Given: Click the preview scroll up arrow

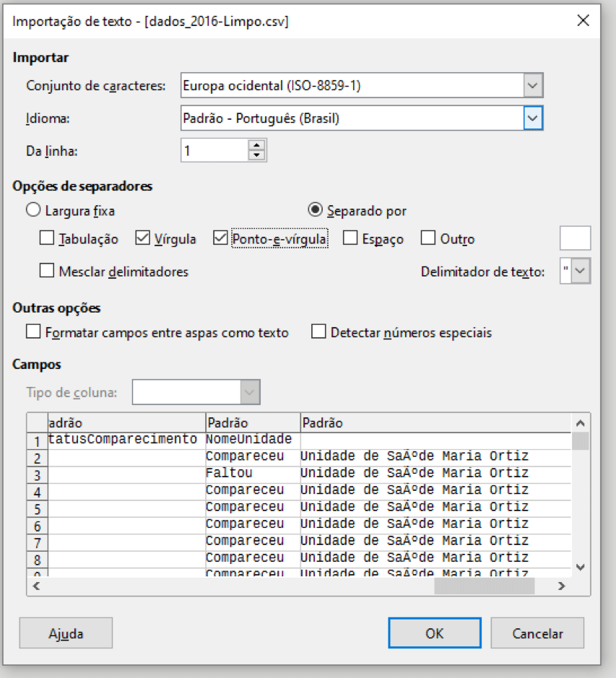Looking at the screenshot, I should point(581,423).
